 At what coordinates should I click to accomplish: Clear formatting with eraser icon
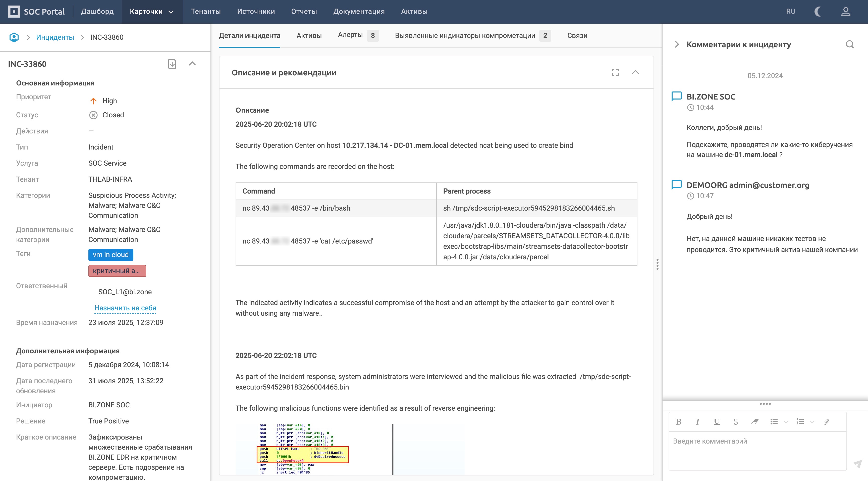click(x=755, y=422)
